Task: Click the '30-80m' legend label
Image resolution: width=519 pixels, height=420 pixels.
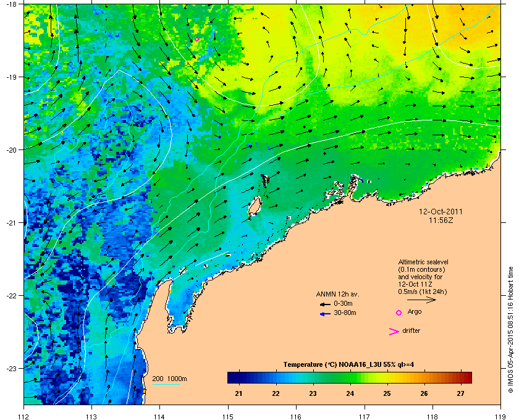Action: coord(345,313)
